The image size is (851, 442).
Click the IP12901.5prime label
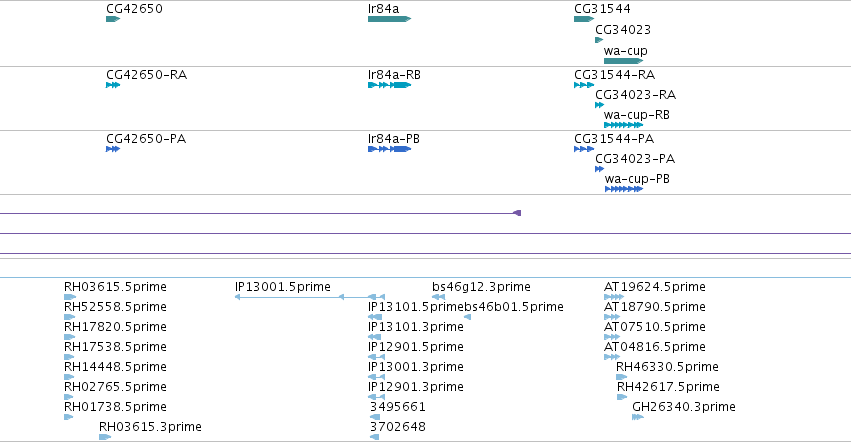[416, 347]
